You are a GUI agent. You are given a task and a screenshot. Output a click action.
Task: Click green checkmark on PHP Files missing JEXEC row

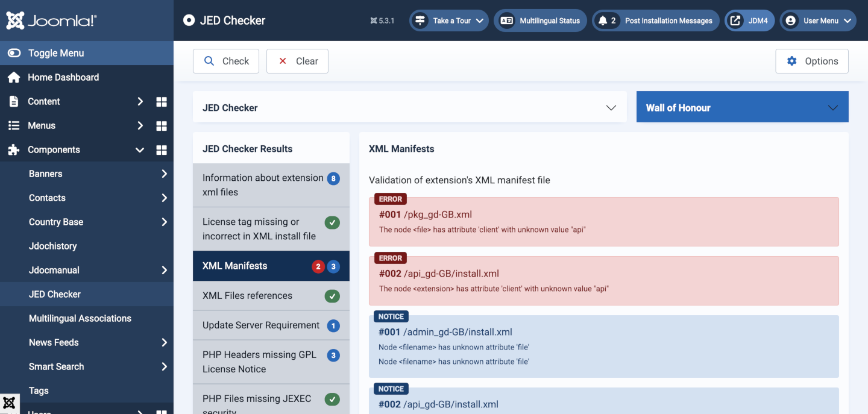(332, 399)
